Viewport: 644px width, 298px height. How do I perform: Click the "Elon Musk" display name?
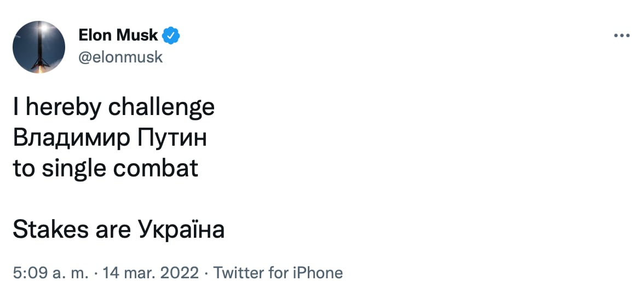click(118, 36)
